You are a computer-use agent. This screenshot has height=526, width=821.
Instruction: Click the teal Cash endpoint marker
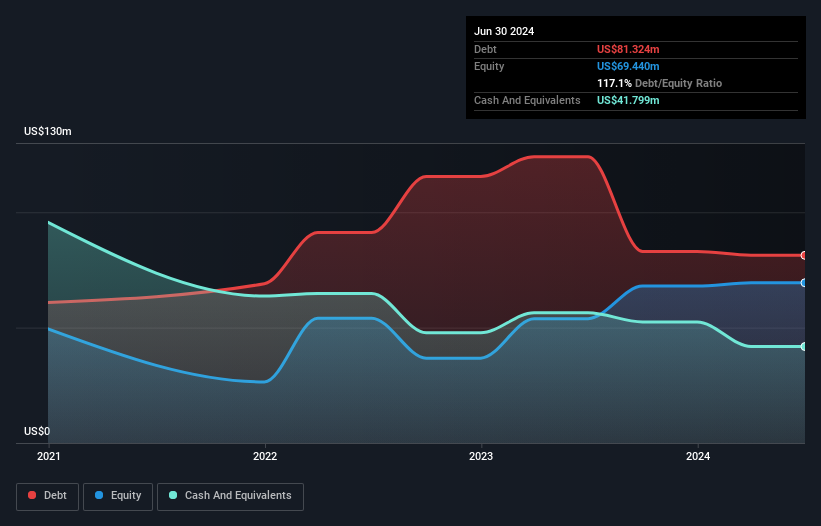[x=804, y=346]
